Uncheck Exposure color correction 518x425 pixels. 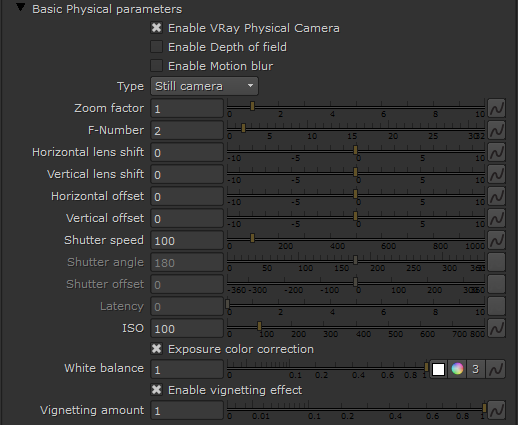(156, 349)
